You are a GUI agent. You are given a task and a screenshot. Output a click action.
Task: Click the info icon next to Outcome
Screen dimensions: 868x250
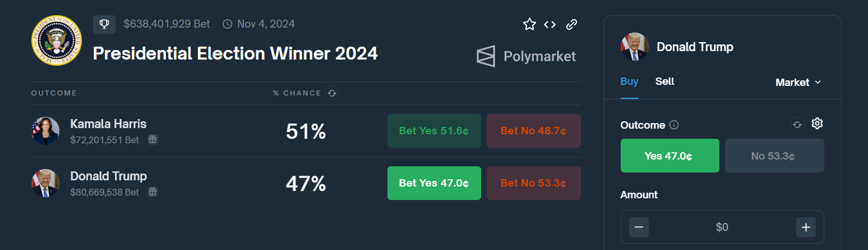674,125
